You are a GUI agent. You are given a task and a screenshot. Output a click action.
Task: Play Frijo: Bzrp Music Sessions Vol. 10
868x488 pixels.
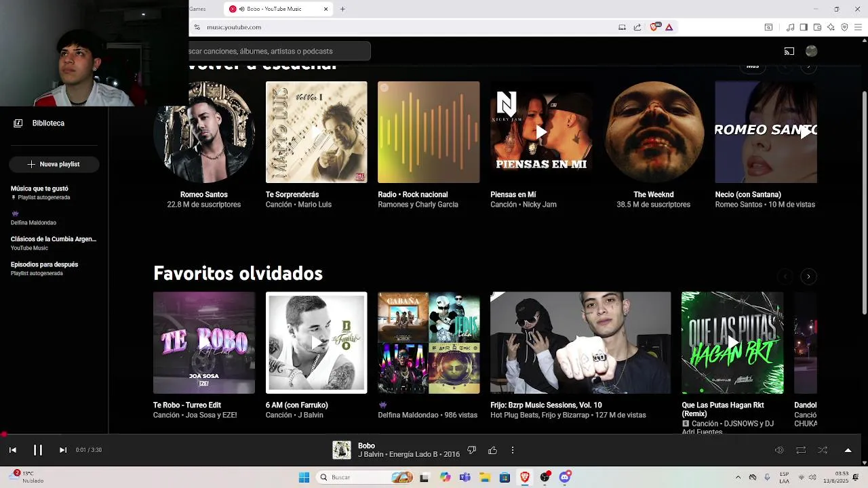coord(580,343)
